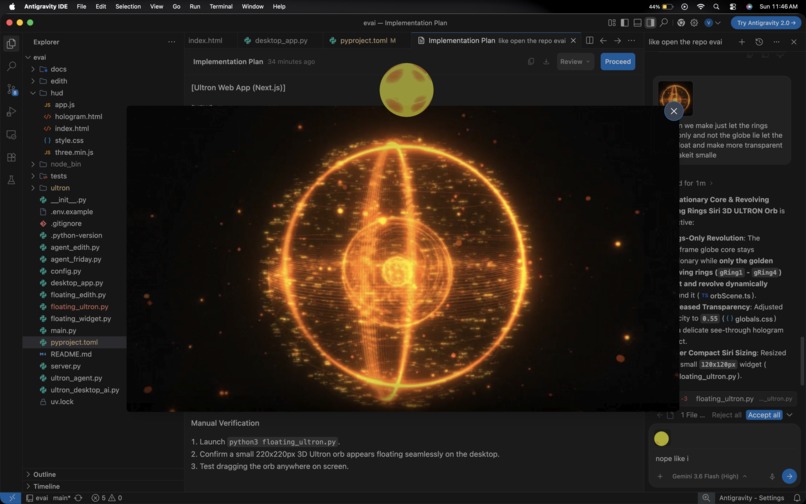This screenshot has height=504, width=806.
Task: Open Gemini 3.6 Flash model selector
Action: pos(709,476)
